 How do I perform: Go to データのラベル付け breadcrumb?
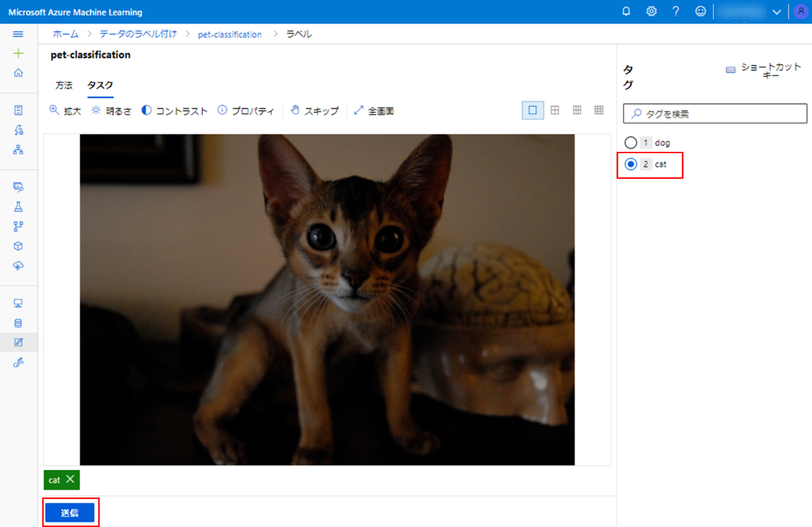click(139, 34)
